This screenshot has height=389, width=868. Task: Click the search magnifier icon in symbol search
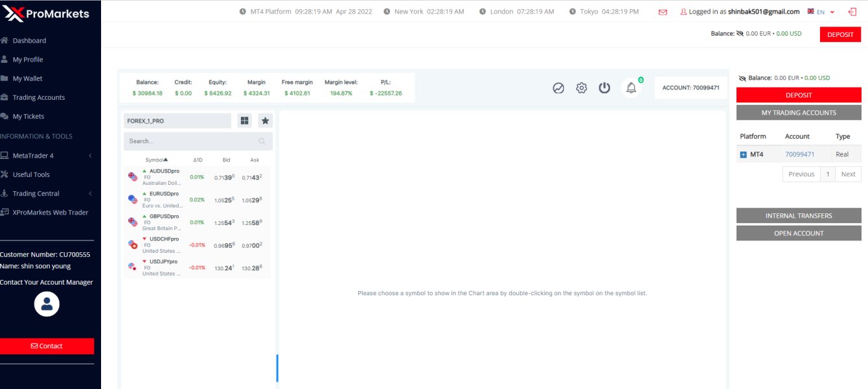tap(262, 141)
